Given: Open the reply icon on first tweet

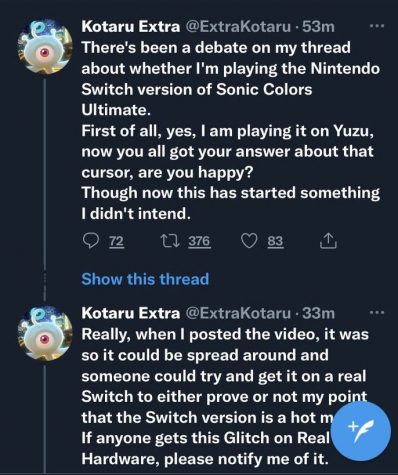Looking at the screenshot, I should click(90, 241).
